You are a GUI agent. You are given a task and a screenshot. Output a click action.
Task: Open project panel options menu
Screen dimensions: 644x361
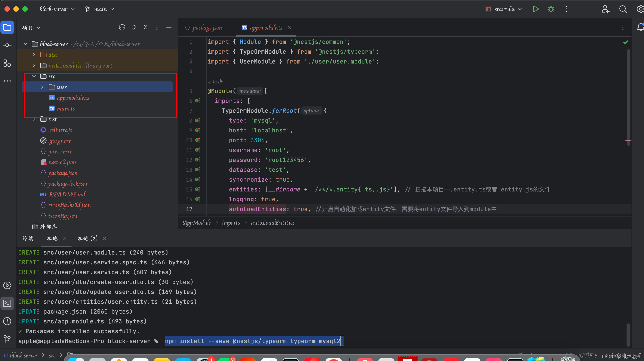(x=157, y=27)
